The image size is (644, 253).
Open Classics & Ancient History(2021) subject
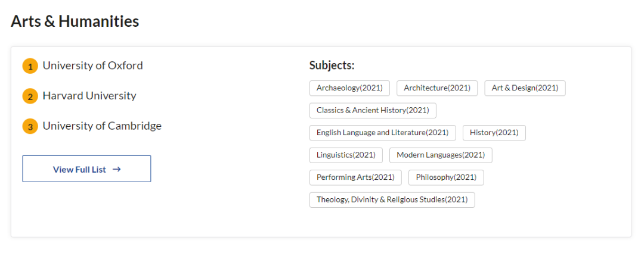(x=373, y=111)
